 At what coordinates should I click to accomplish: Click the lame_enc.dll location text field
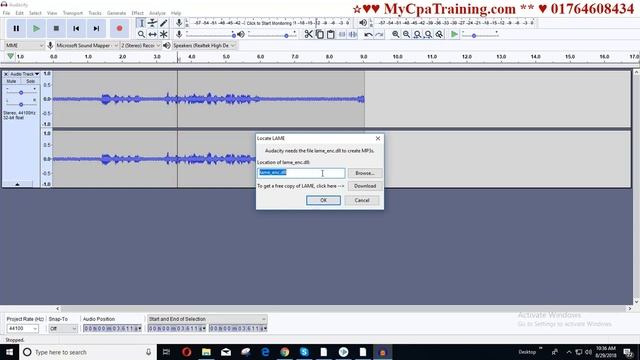click(301, 173)
